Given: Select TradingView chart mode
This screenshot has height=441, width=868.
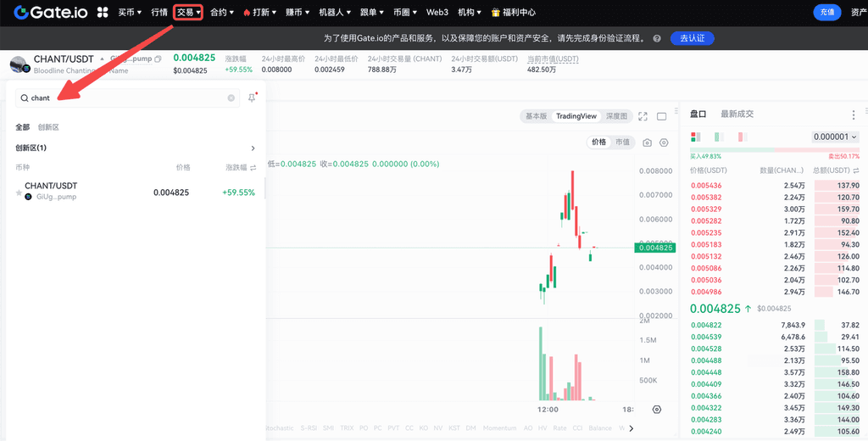Looking at the screenshot, I should 576,116.
